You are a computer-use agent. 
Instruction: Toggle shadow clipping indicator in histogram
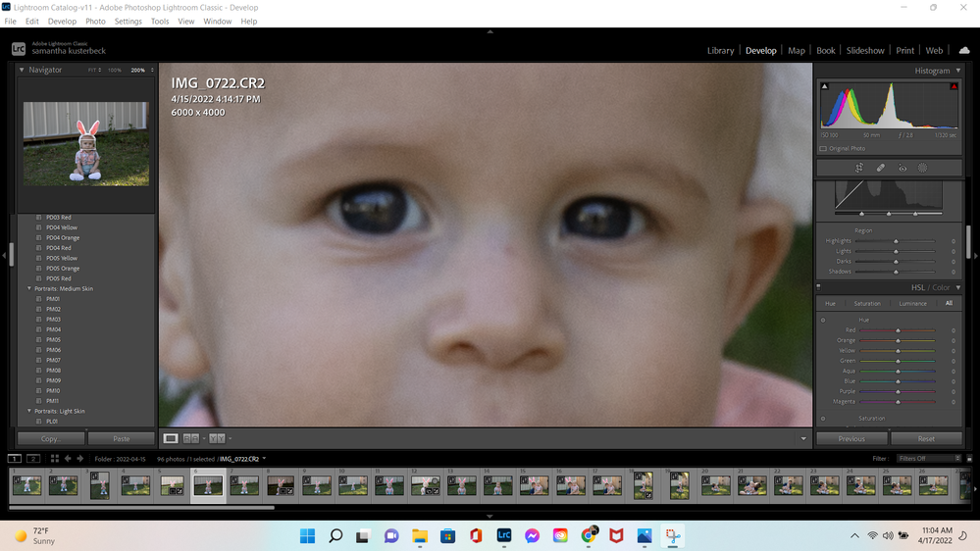tap(824, 86)
